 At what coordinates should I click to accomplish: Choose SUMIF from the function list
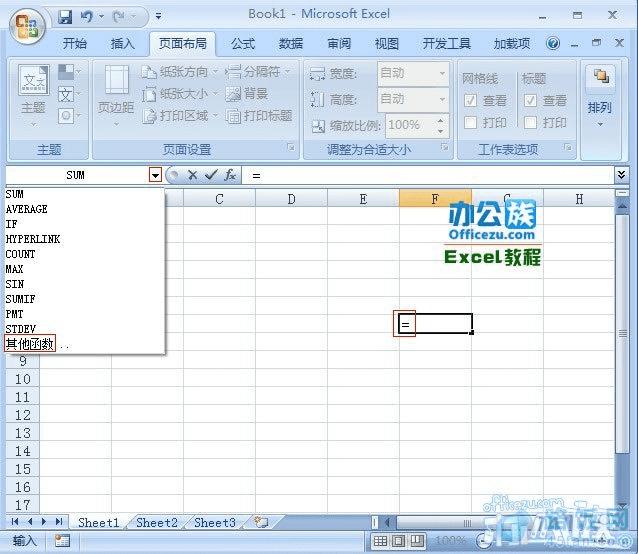[x=85, y=299]
